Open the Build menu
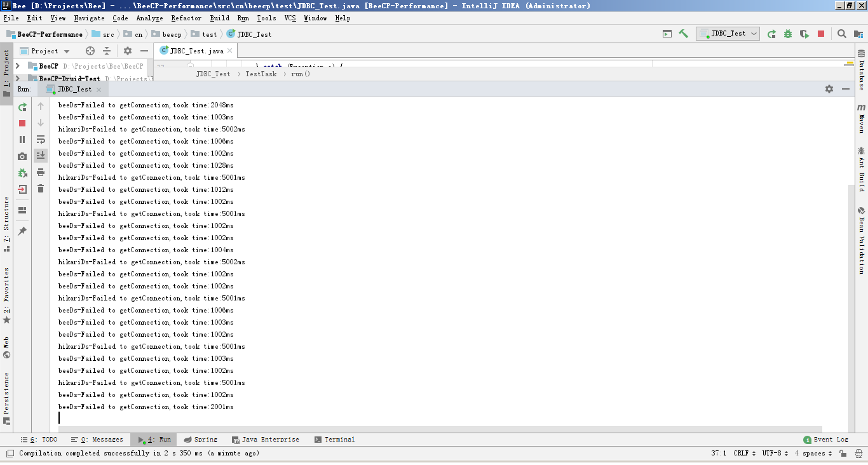 (x=220, y=18)
